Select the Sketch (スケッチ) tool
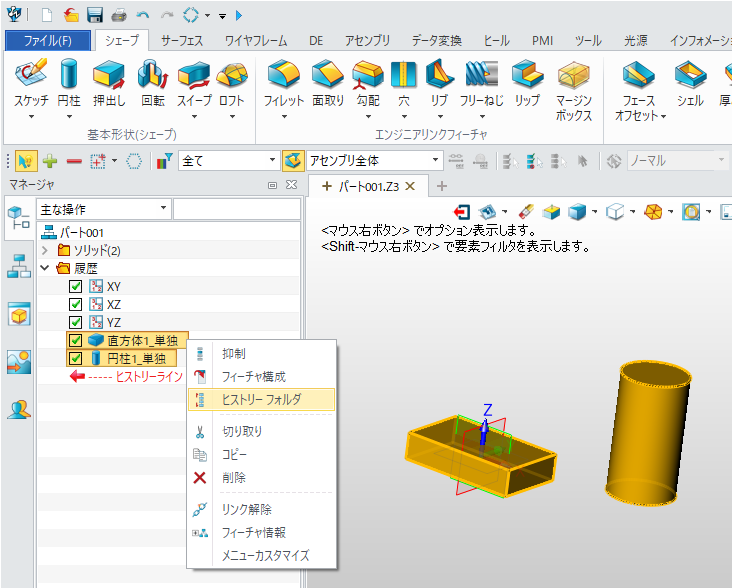Screen dimensions: 732x588 point(31,83)
